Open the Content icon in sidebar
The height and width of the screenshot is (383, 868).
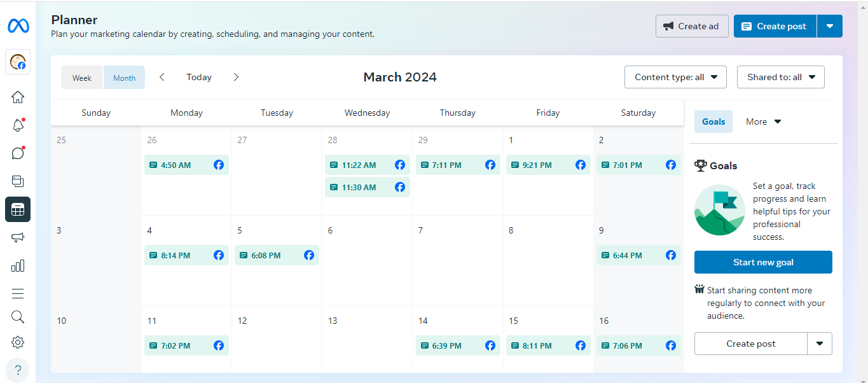18,181
